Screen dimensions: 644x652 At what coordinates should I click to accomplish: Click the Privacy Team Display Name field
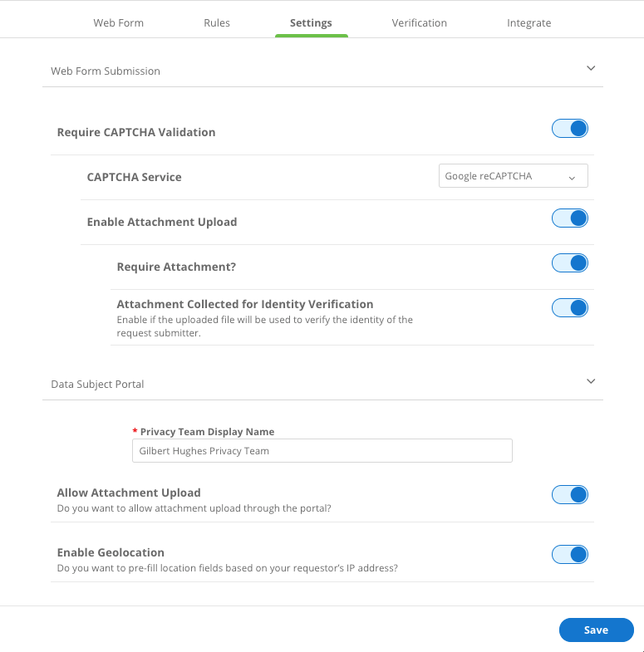[x=322, y=451]
